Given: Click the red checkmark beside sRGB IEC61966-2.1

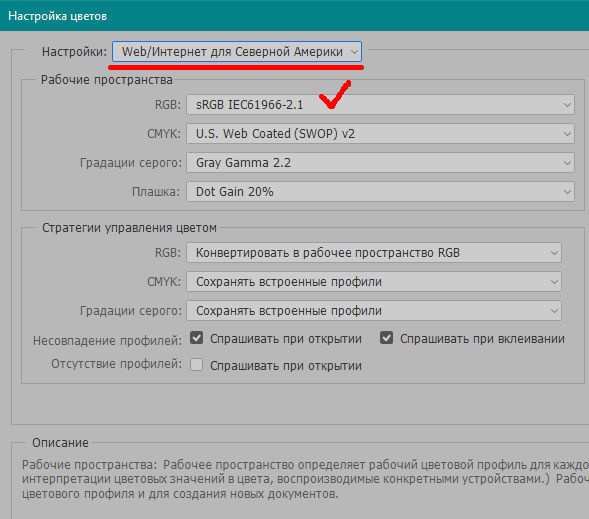Looking at the screenshot, I should tap(335, 94).
